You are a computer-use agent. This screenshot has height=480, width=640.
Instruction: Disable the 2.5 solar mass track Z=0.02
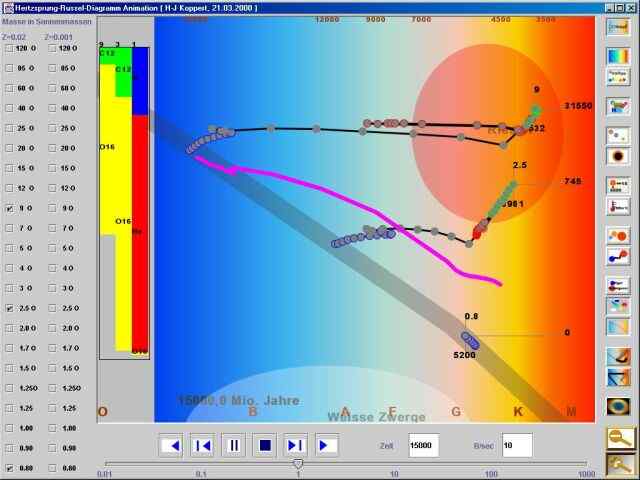(x=10, y=308)
